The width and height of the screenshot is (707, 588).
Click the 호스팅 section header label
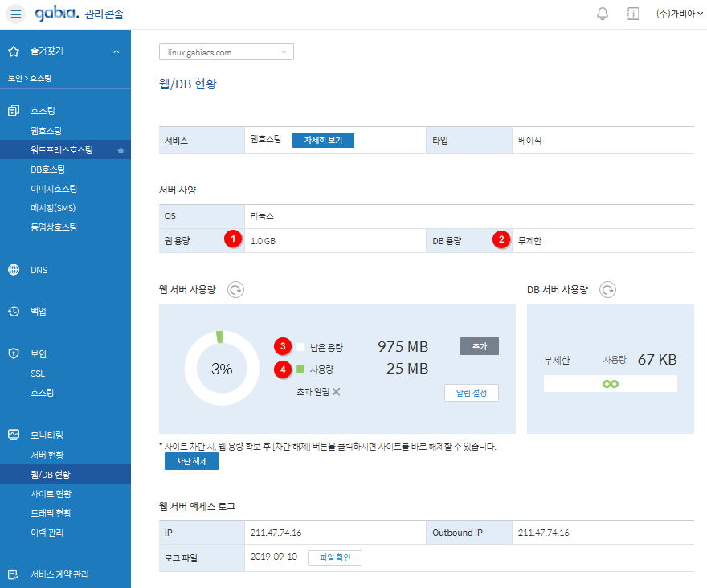pos(43,111)
